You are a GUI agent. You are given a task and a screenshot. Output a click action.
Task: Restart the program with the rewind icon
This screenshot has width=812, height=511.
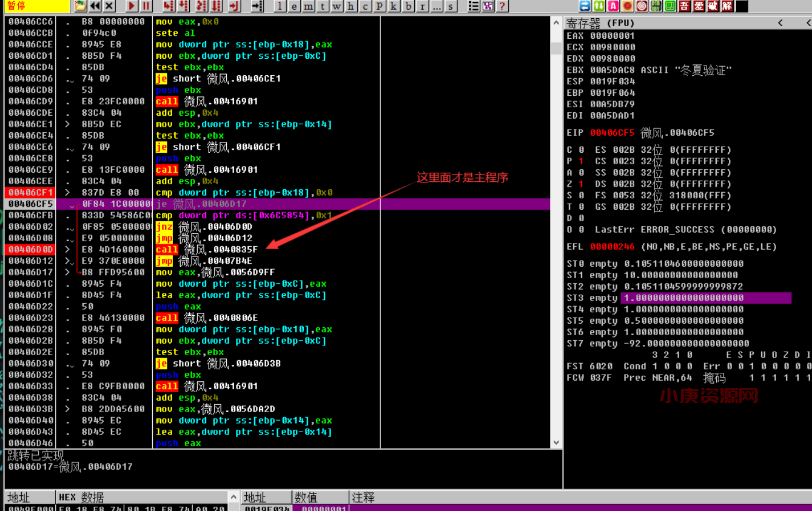click(95, 6)
